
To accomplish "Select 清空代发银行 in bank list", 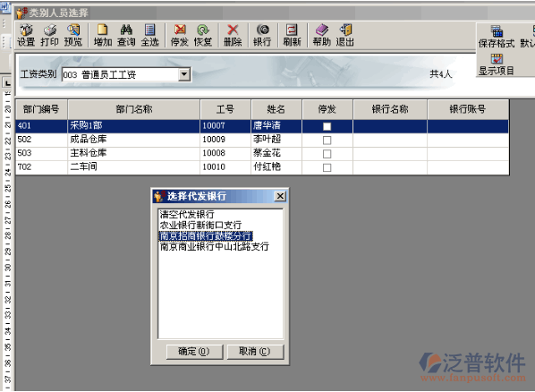I will pos(187,215).
